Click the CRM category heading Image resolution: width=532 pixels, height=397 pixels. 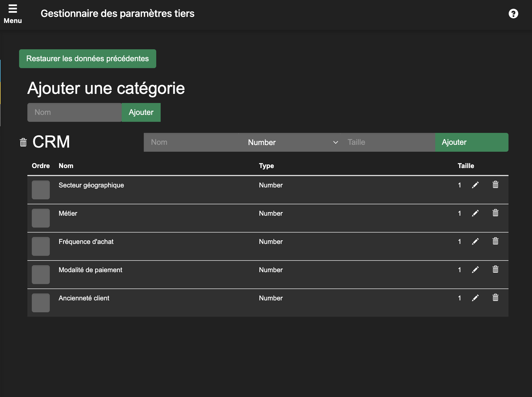51,142
